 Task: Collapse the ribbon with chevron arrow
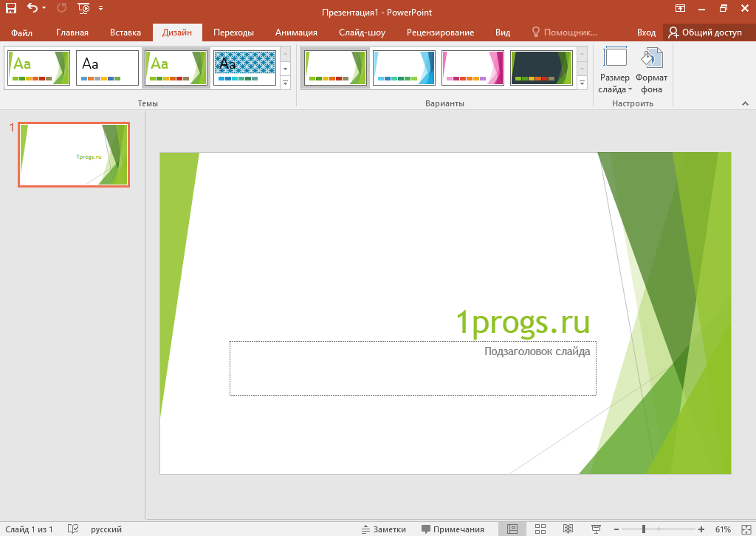pos(745,103)
